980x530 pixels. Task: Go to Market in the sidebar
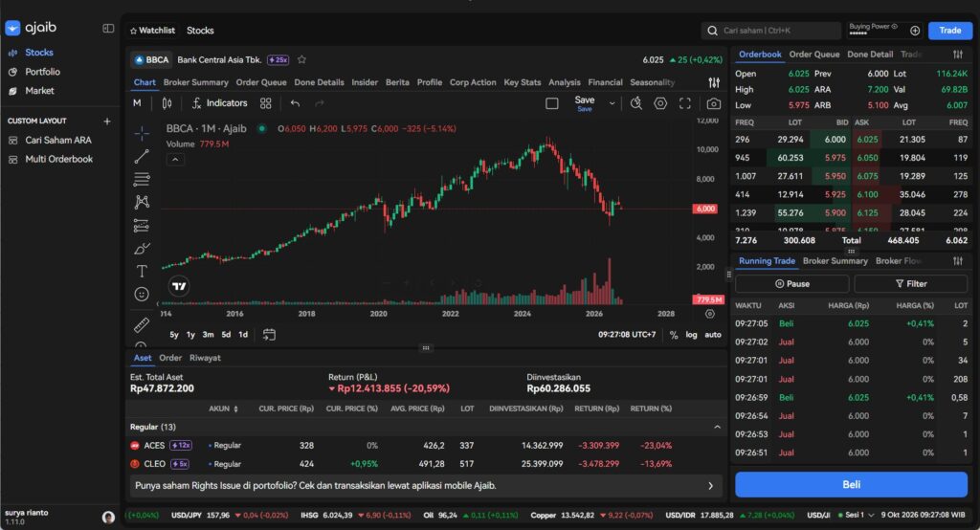[x=39, y=91]
